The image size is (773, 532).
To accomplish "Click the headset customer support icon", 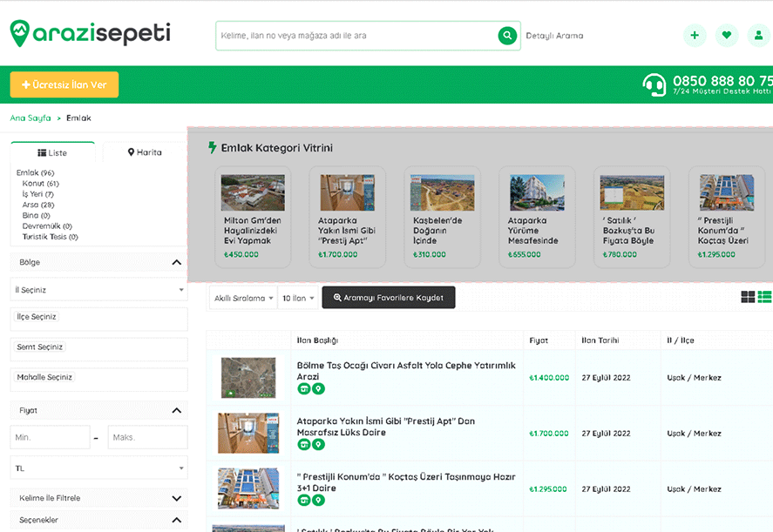I will [654, 84].
